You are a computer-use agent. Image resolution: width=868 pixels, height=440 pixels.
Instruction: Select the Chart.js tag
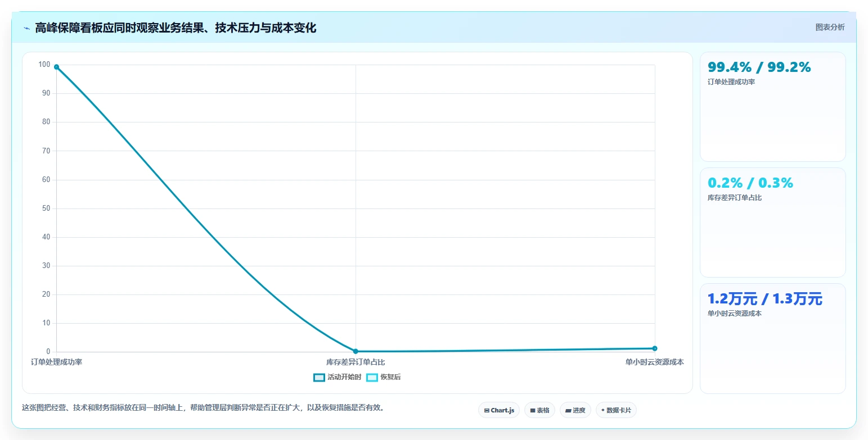499,410
